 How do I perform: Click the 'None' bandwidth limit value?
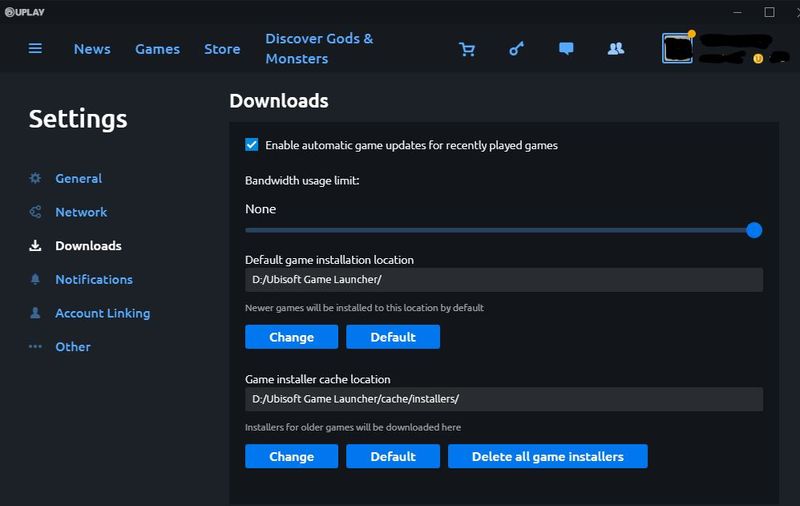(x=261, y=209)
